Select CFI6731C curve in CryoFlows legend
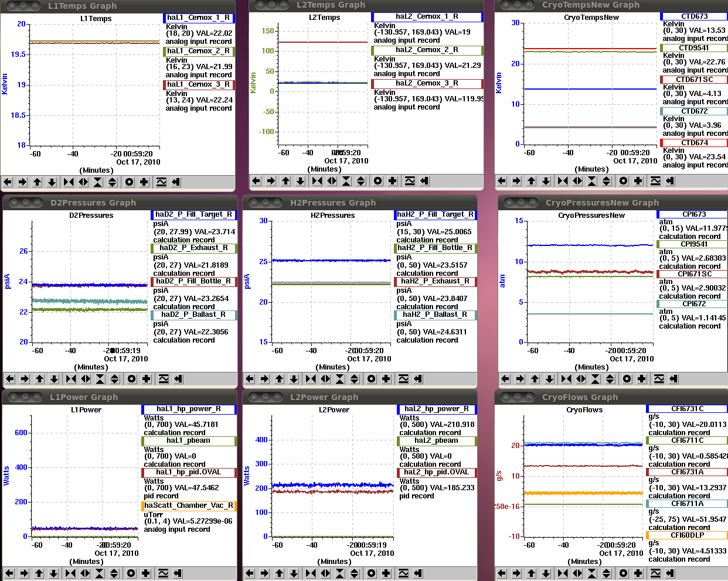Image resolution: width=728 pixels, height=581 pixels. [x=687, y=409]
